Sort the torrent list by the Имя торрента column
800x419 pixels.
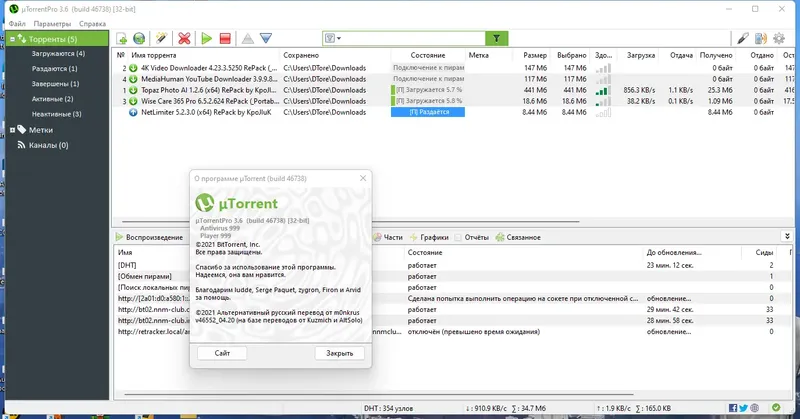coord(154,55)
